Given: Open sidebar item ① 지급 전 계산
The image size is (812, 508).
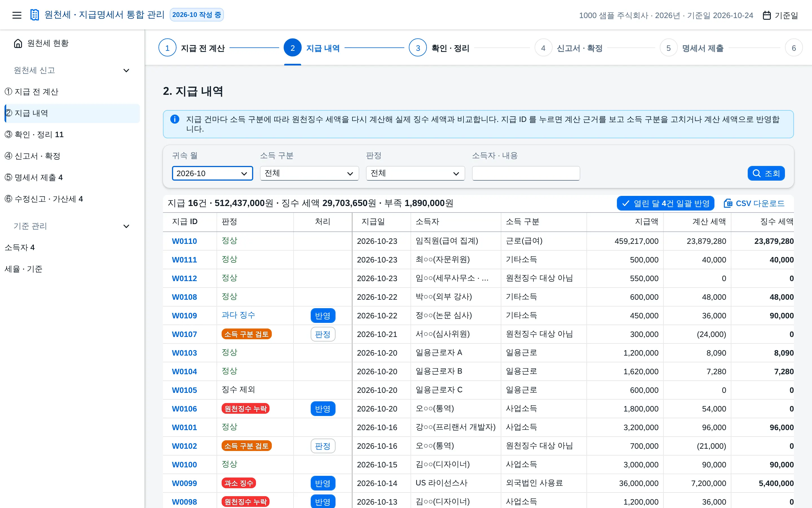Looking at the screenshot, I should pyautogui.click(x=72, y=92).
